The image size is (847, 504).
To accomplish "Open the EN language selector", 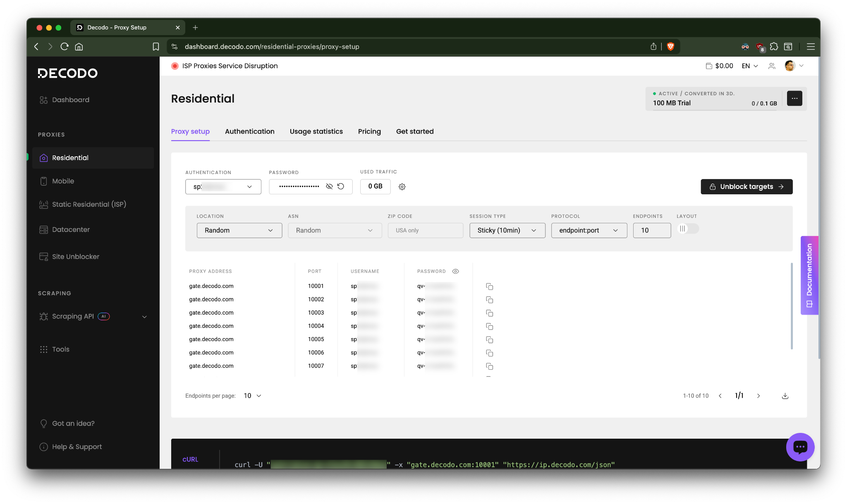I will coord(750,66).
